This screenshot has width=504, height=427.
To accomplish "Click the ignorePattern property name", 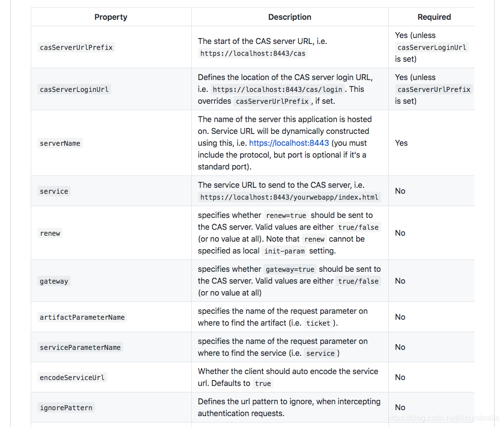I will pos(66,408).
